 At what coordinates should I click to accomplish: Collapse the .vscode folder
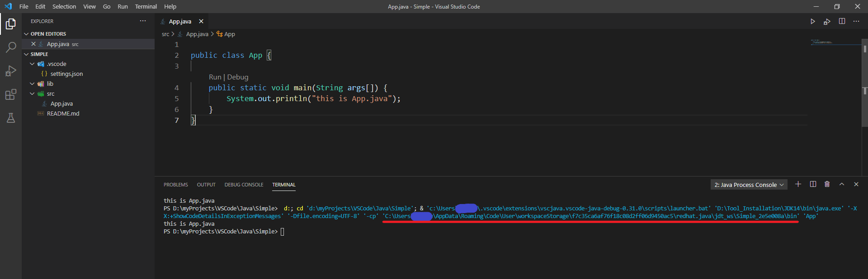tap(32, 64)
